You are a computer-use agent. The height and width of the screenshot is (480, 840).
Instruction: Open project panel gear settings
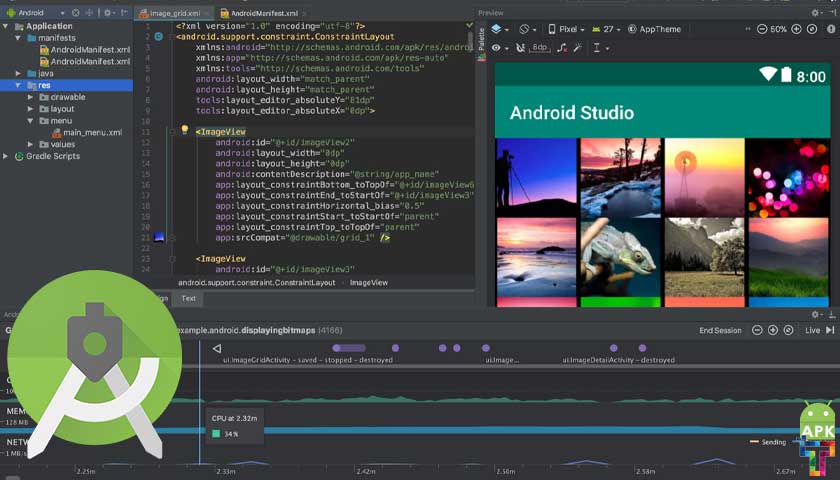(x=109, y=12)
